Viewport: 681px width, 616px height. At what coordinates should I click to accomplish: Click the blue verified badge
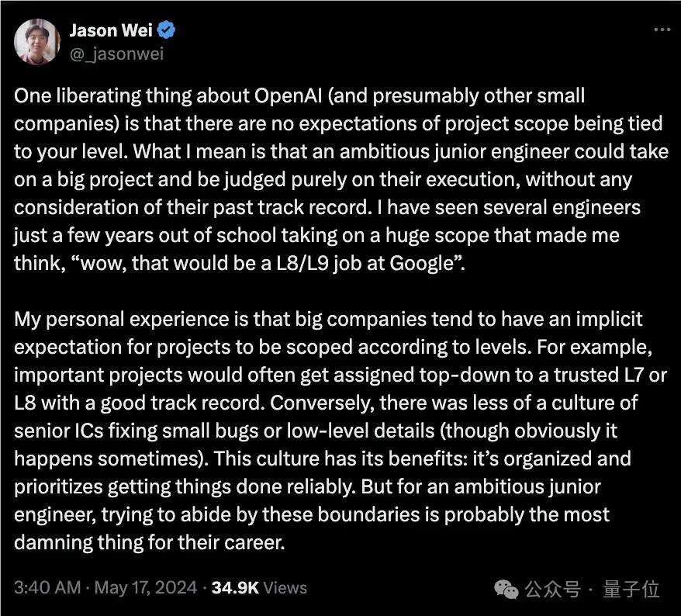coord(167,32)
